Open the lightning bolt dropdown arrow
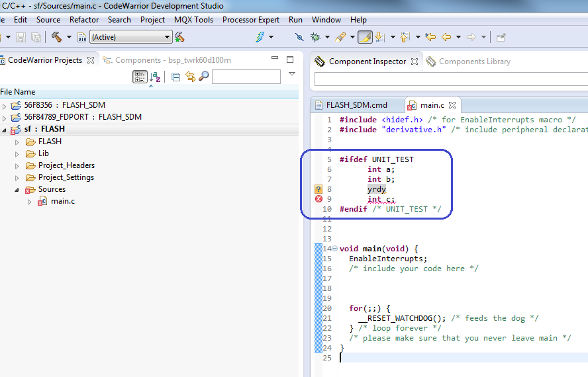Viewport: 588px width, 377px height. (x=271, y=37)
